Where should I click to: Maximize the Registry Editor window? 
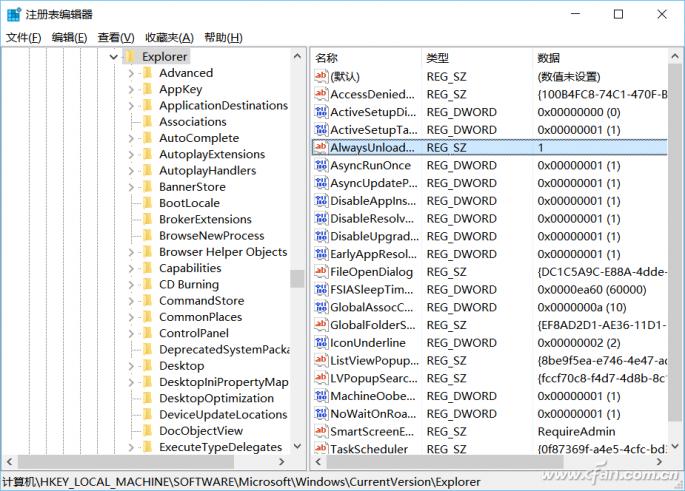tap(618, 14)
